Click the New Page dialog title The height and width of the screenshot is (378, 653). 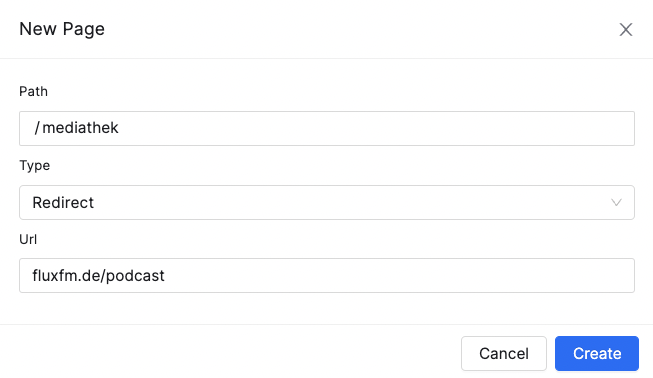(62, 29)
